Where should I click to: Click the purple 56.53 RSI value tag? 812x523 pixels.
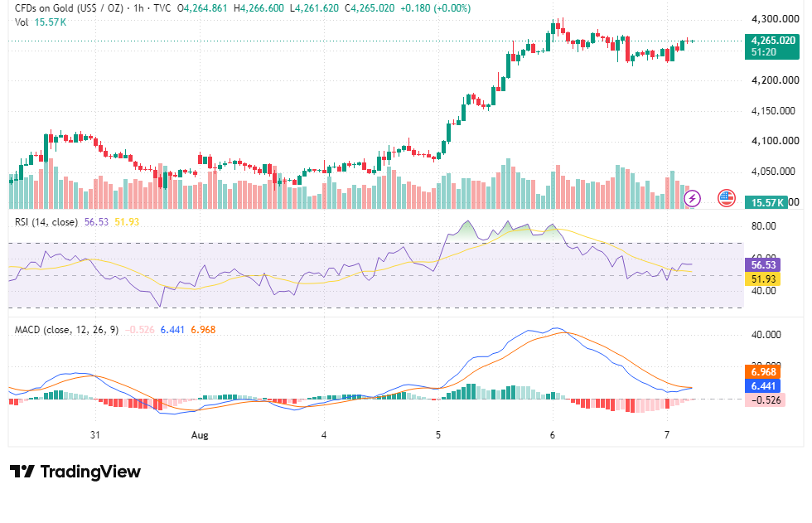763,265
